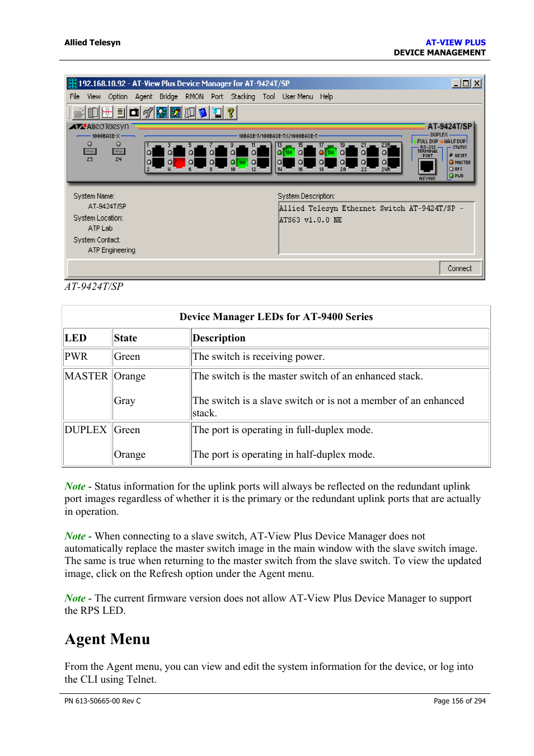
Task: Select port 1 on the switch image
Action: [x=158, y=152]
